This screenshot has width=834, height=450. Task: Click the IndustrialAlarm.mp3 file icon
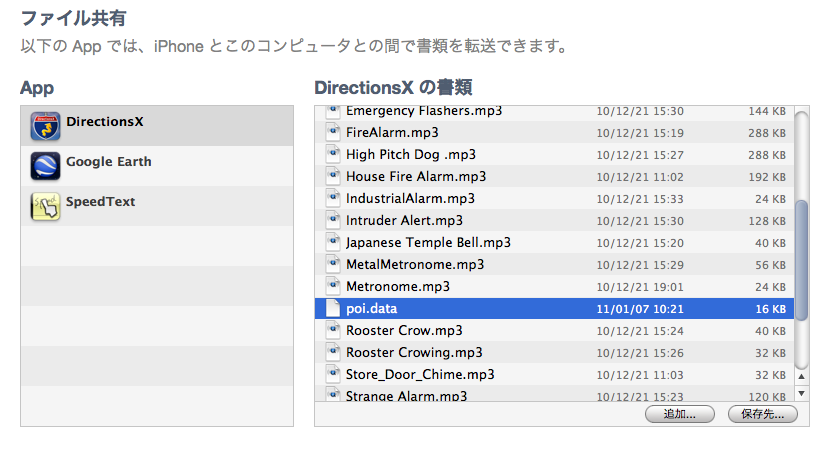point(333,198)
